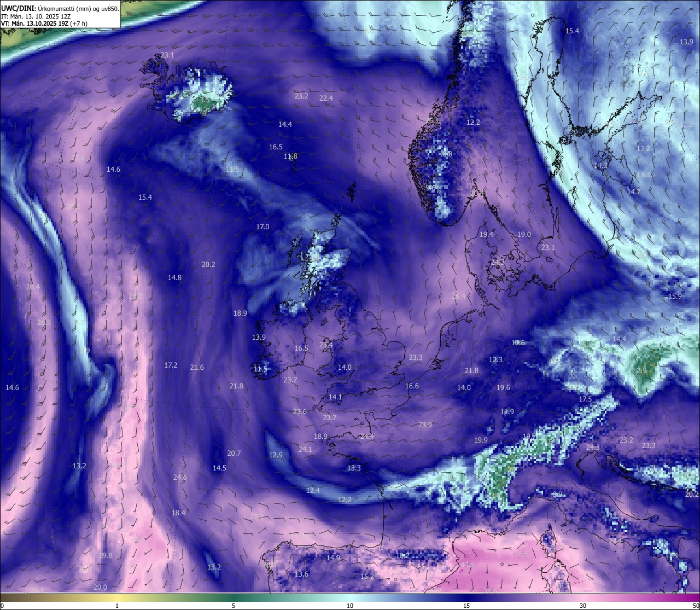Click the 10.6 value label

(x=518, y=342)
